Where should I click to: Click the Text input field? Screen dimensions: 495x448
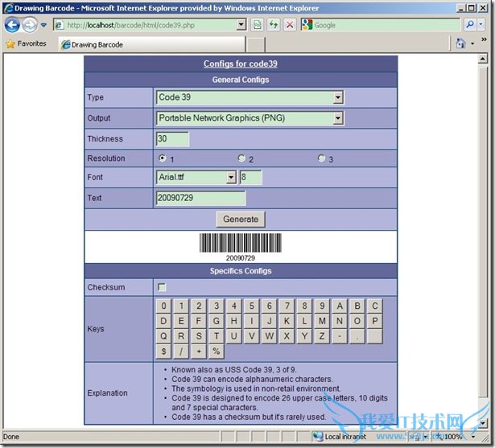coord(200,198)
